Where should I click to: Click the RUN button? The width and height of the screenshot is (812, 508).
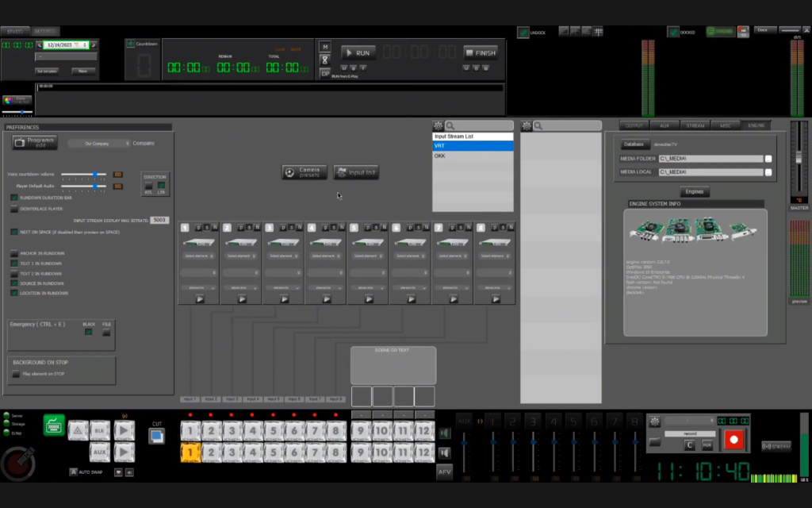(358, 53)
